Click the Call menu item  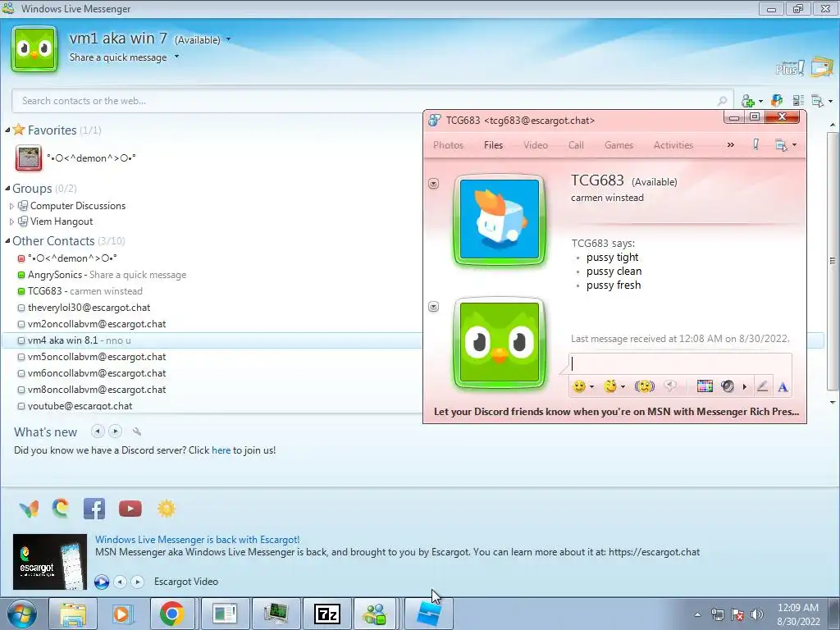[576, 144]
